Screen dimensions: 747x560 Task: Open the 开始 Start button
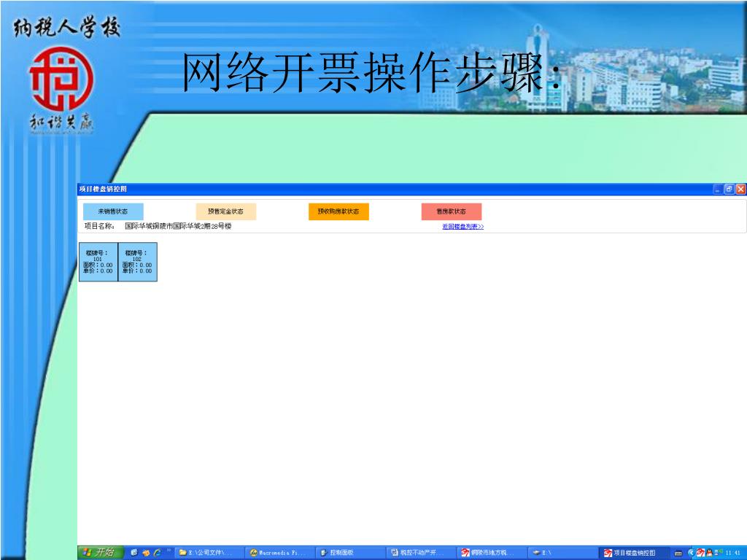click(101, 553)
